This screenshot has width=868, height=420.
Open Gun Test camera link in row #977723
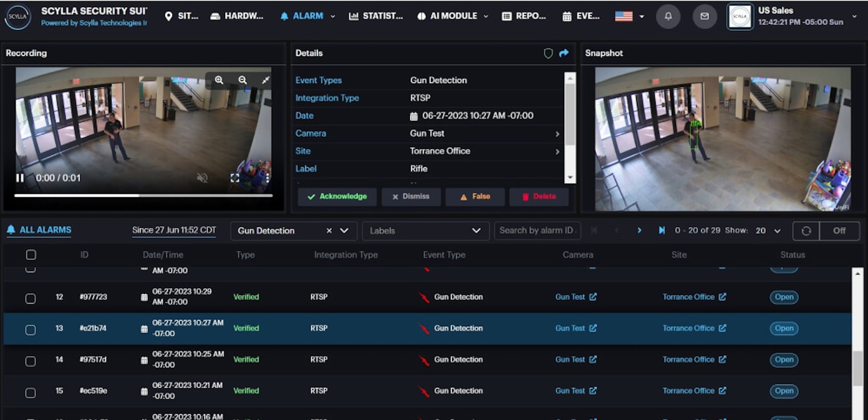[576, 297]
